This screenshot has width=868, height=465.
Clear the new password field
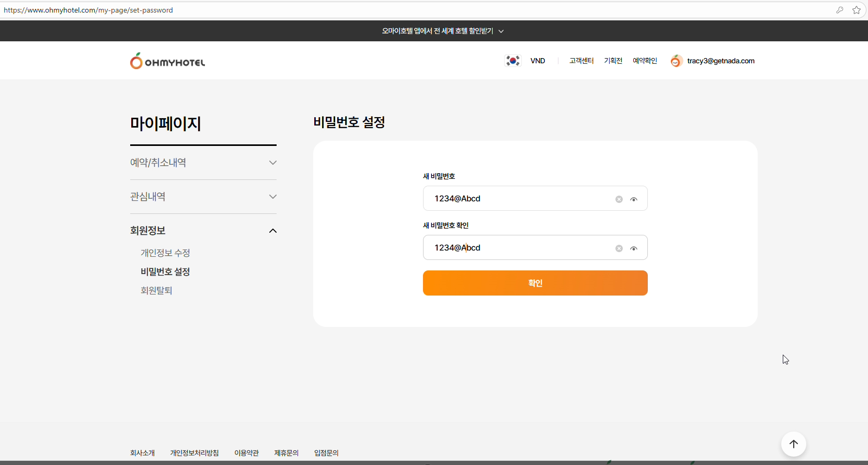619,199
